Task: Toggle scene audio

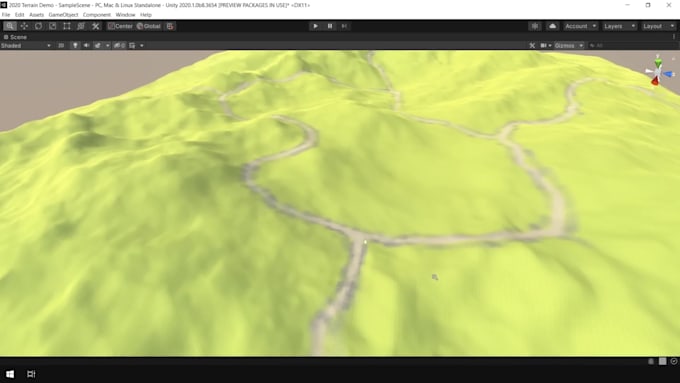Action: [86, 46]
